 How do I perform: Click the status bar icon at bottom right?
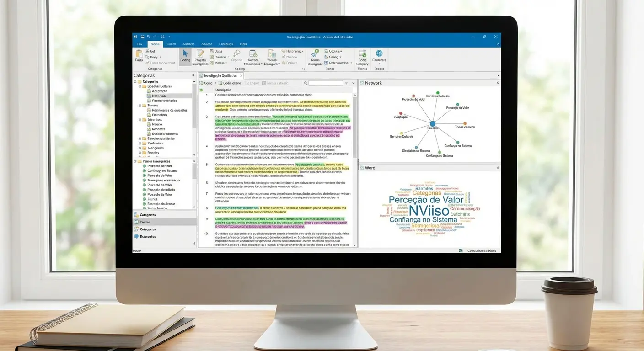pyautogui.click(x=461, y=250)
